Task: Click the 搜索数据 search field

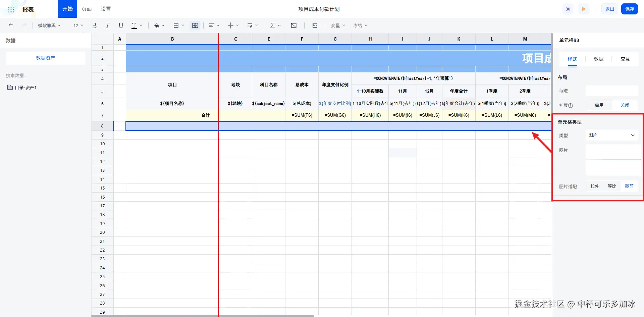Action: pyautogui.click(x=46, y=75)
